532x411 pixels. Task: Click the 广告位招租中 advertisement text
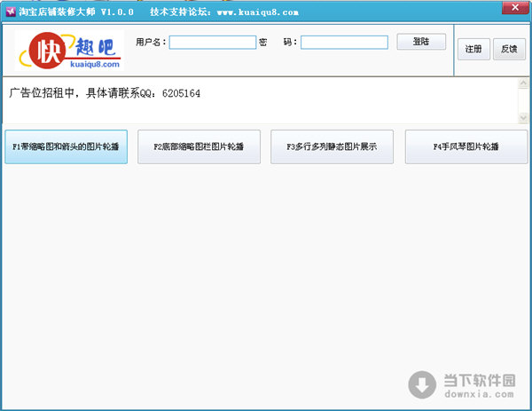point(105,92)
